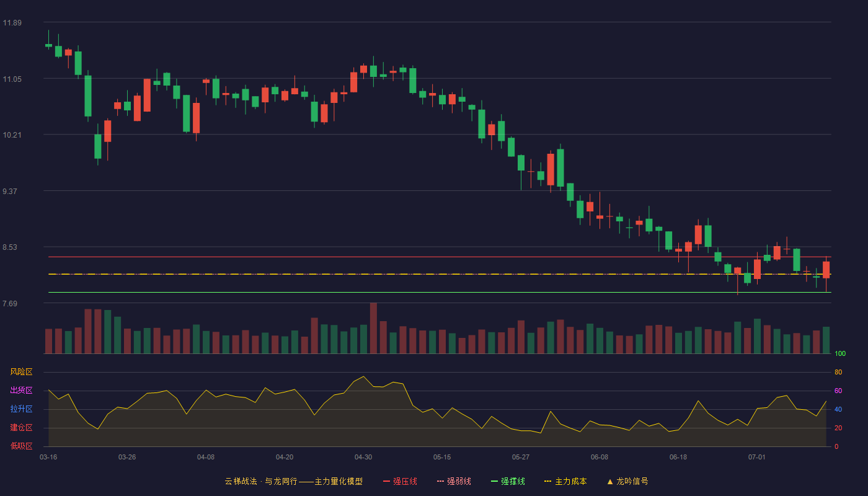This screenshot has height=496, width=868.
Task: Click the 04-20 date label
Action: tap(285, 457)
